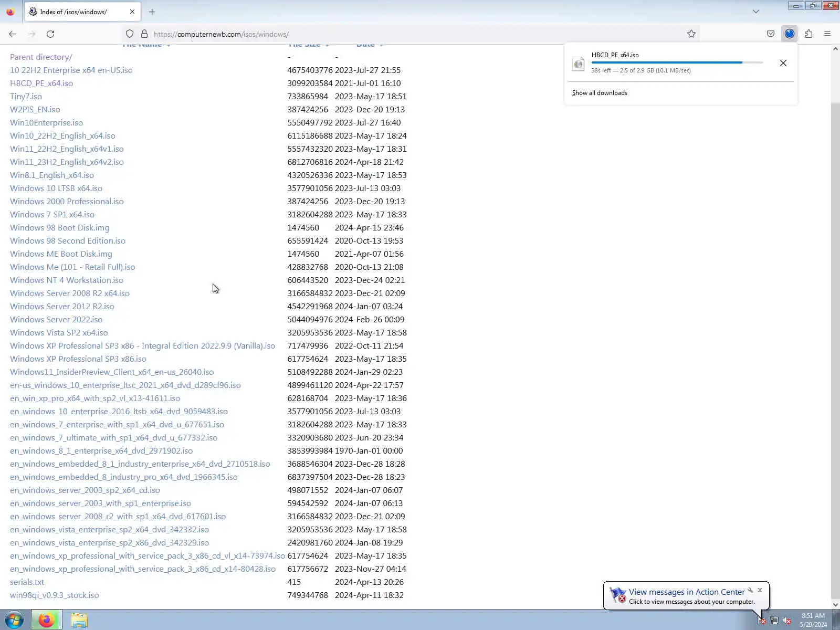Open the serials.txt file link

point(27,582)
